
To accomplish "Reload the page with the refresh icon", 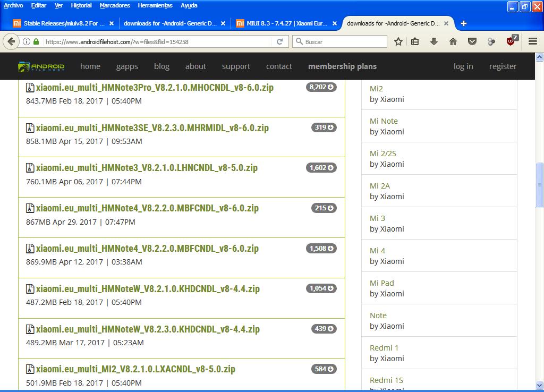I will click(x=279, y=41).
